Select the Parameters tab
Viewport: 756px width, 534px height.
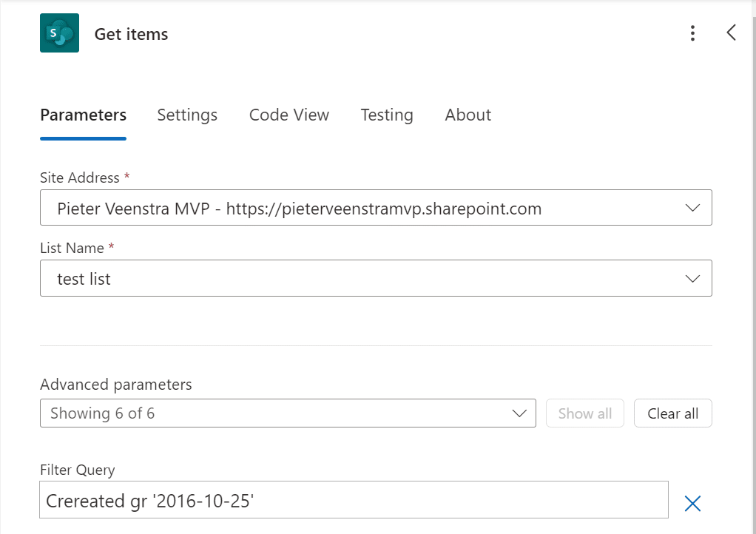pyautogui.click(x=84, y=115)
